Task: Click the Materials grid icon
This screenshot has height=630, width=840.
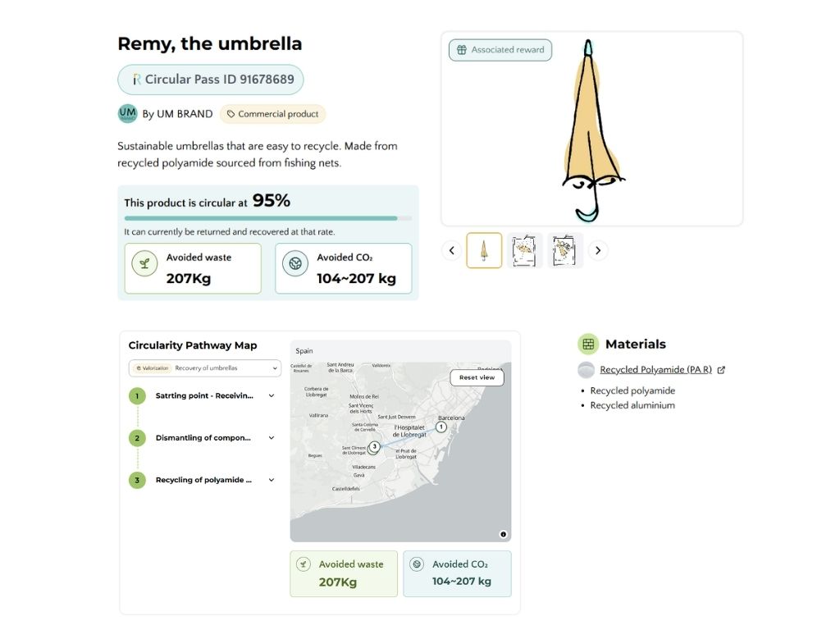Action: tap(588, 344)
